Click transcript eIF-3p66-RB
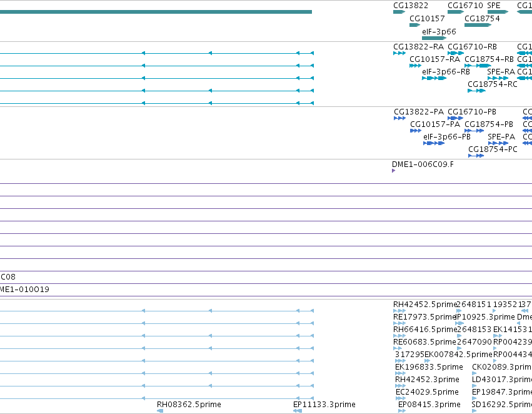 coord(446,72)
